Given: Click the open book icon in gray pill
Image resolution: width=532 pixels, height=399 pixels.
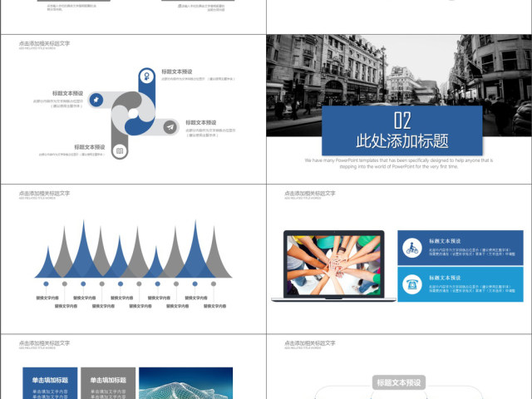Looking at the screenshot, I should (120, 151).
